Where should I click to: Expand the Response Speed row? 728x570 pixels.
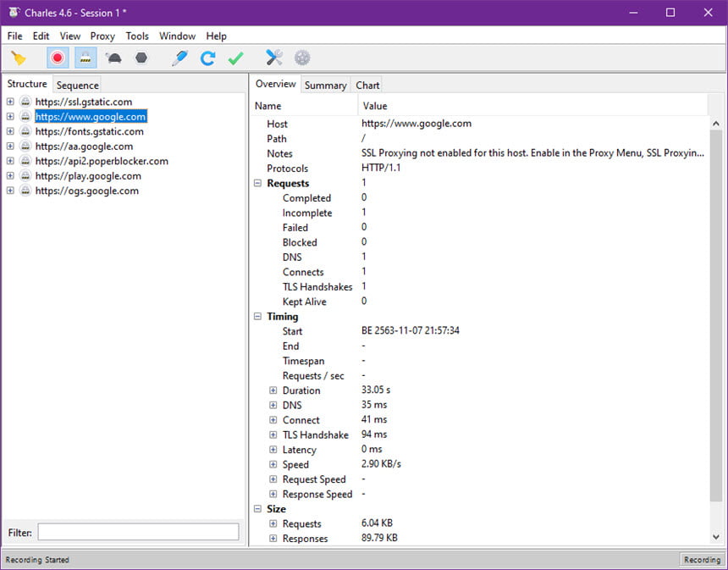(273, 494)
